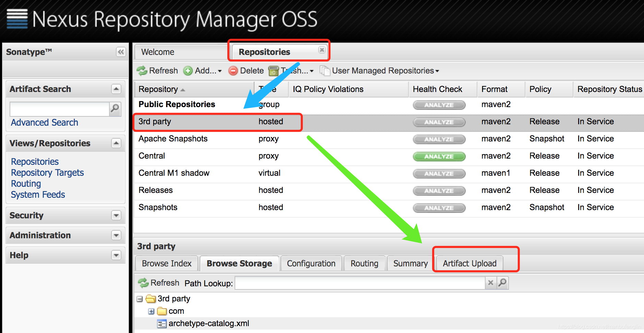
Task: Click Analyze button for Apache Snapshots
Action: pos(439,139)
